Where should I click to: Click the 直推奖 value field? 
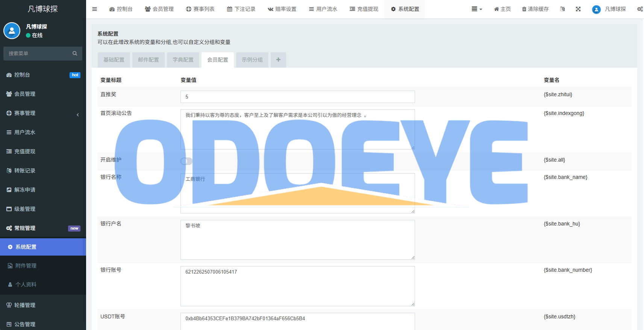(298, 97)
